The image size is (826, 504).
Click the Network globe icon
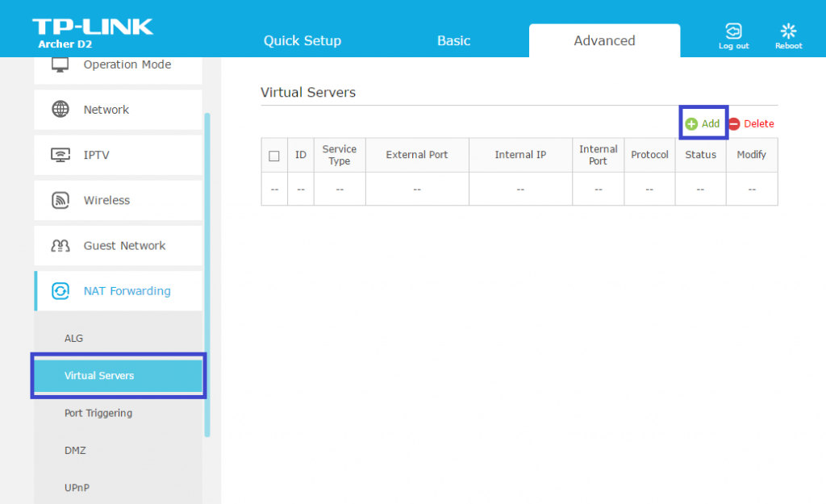(x=60, y=110)
